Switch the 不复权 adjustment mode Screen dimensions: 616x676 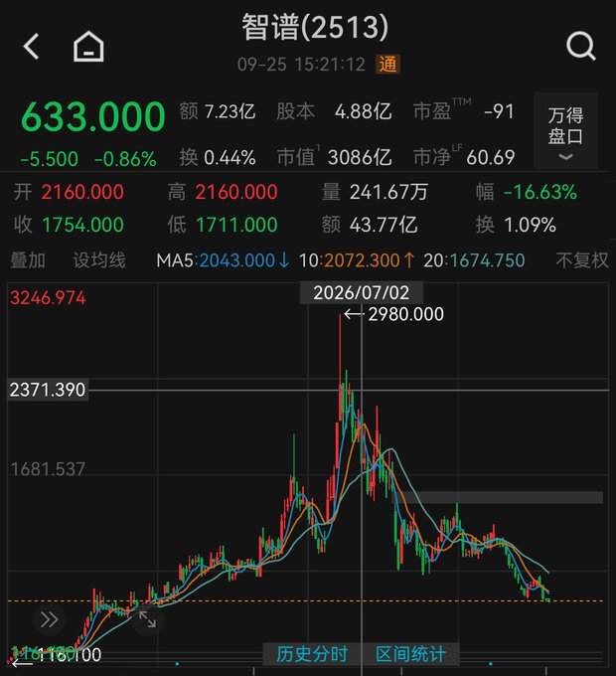(x=582, y=260)
